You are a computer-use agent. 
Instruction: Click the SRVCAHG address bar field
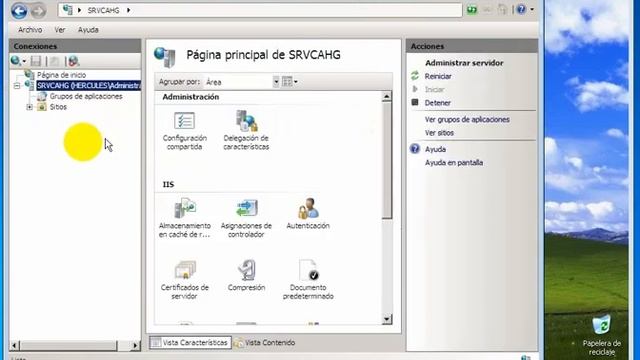[x=260, y=10]
